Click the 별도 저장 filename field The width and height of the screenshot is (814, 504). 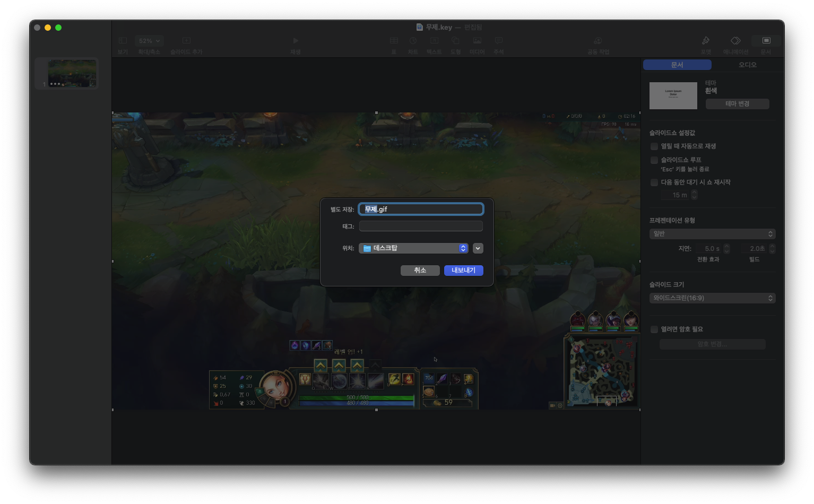(421, 209)
